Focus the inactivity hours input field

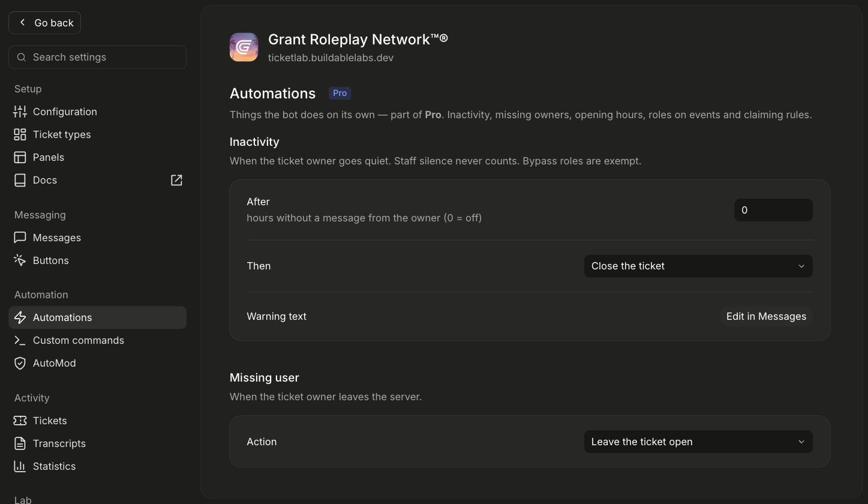pos(773,210)
